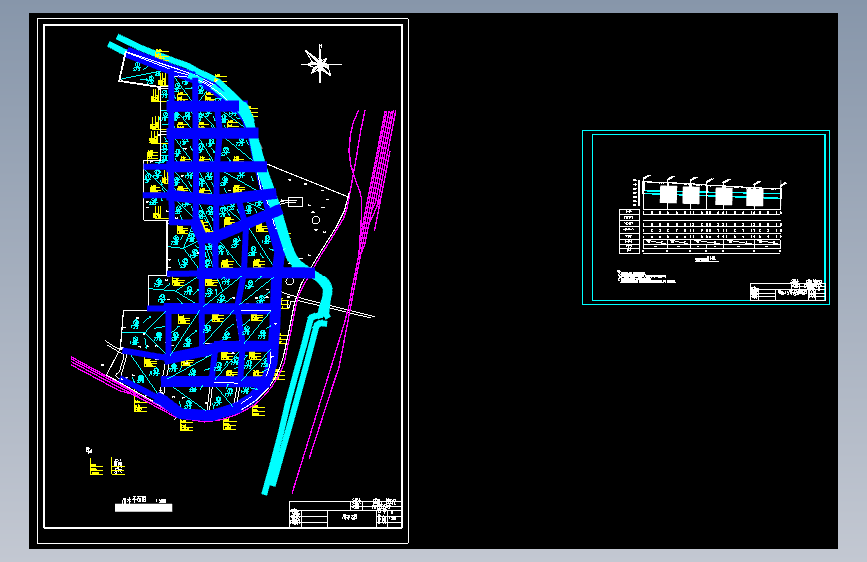Click the large white circle east of the river
Image resolution: width=867 pixels, height=562 pixels.
pos(316,220)
